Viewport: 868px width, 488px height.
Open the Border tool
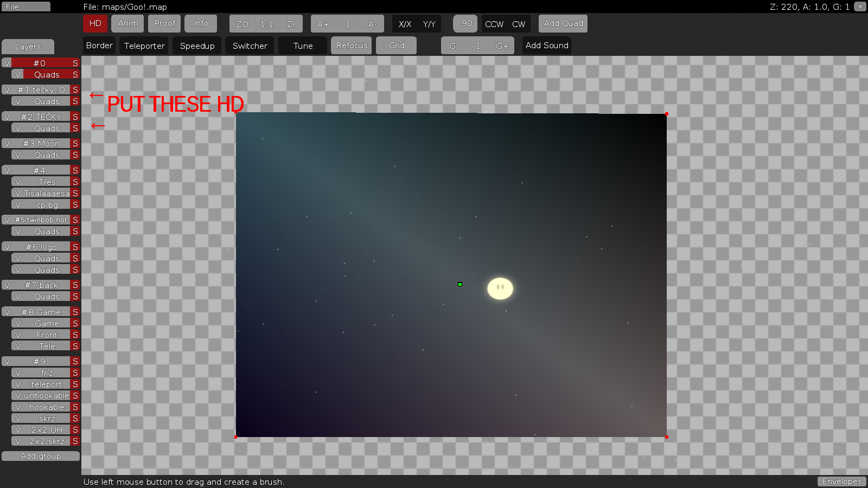coord(99,45)
